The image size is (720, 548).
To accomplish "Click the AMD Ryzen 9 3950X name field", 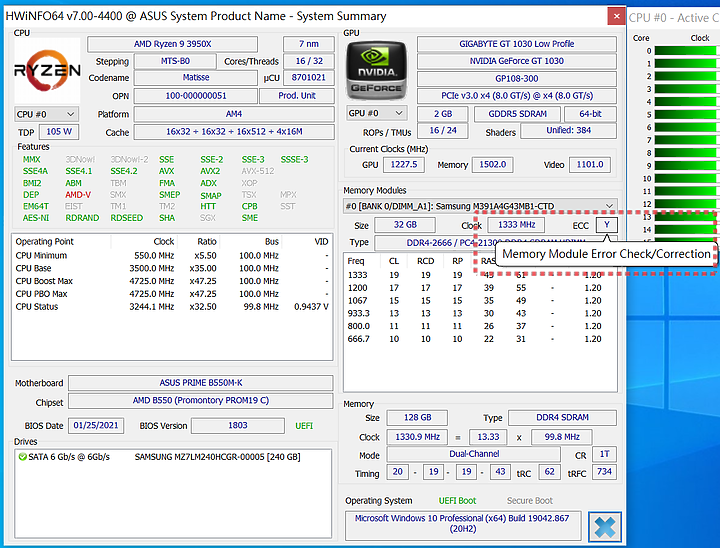I will (172, 44).
